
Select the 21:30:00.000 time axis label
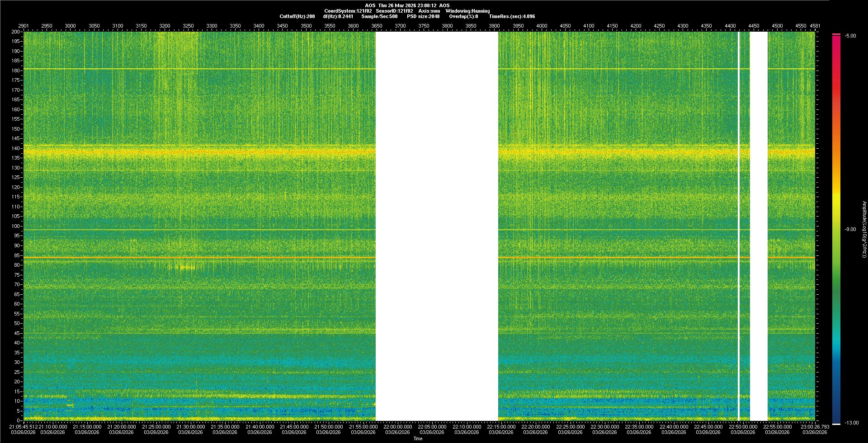190,426
